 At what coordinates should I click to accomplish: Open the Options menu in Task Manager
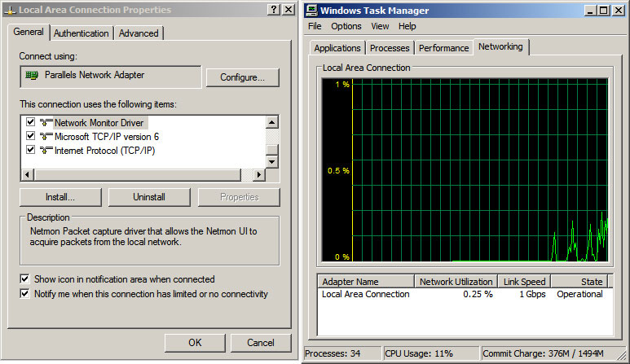click(x=346, y=26)
